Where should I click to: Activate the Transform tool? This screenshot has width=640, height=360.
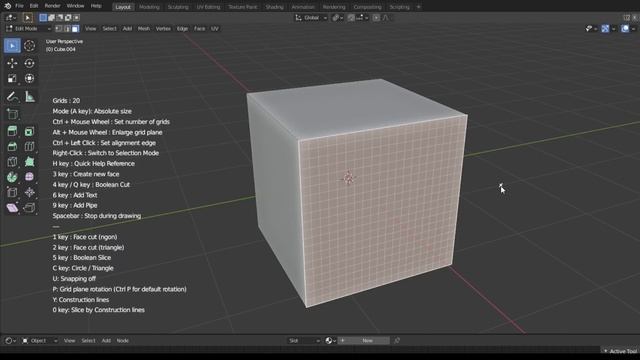[29, 78]
